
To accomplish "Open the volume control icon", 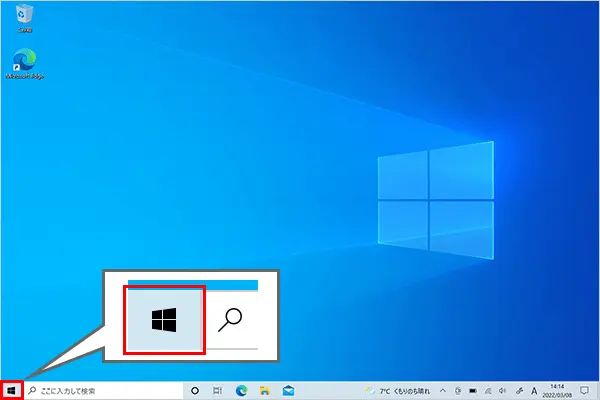I will tap(503, 391).
